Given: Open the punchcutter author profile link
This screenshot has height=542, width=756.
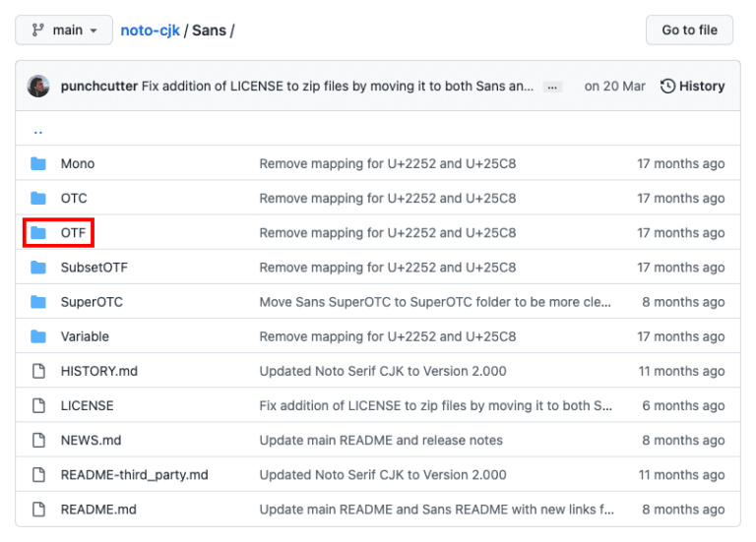Looking at the screenshot, I should click(99, 86).
